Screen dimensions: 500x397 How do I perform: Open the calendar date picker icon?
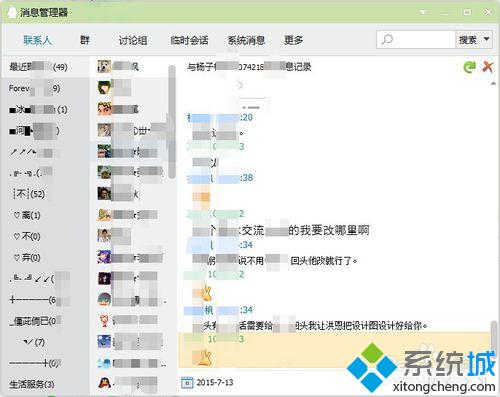coord(187,382)
